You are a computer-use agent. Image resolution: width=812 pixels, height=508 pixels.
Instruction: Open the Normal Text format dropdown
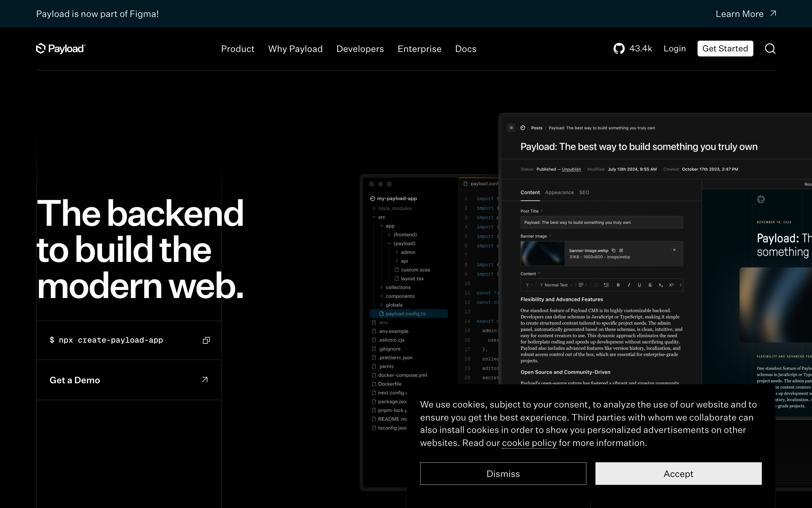(556, 285)
